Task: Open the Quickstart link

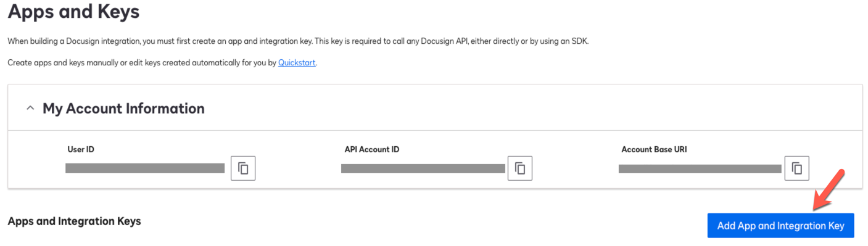Action: (297, 63)
